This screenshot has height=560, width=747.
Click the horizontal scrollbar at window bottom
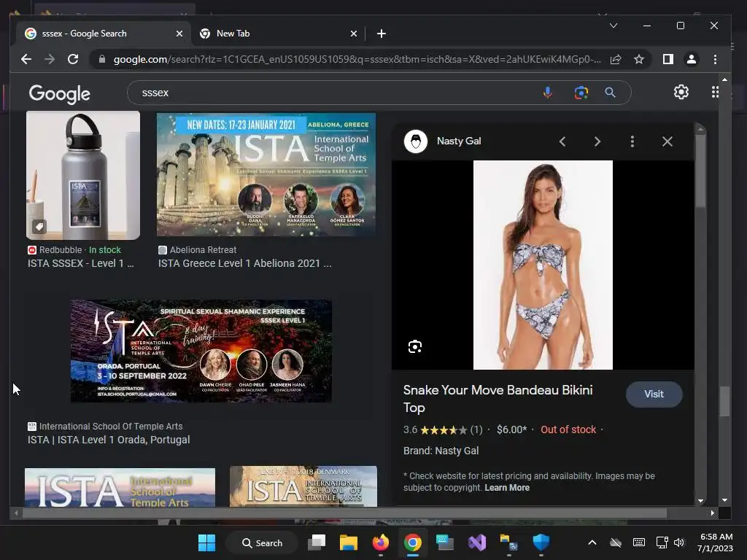pos(344,513)
